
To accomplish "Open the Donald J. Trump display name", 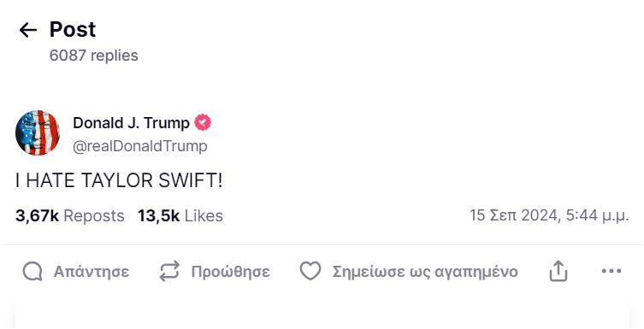I will pyautogui.click(x=131, y=122).
